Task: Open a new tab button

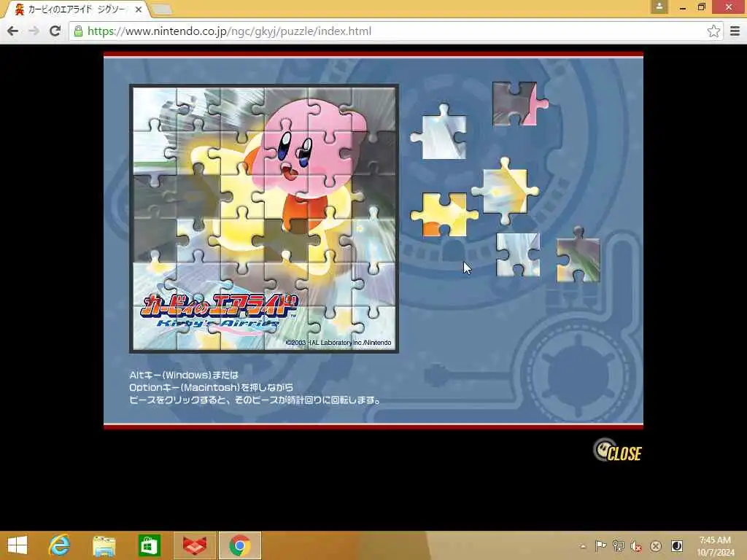Action: coord(161,9)
